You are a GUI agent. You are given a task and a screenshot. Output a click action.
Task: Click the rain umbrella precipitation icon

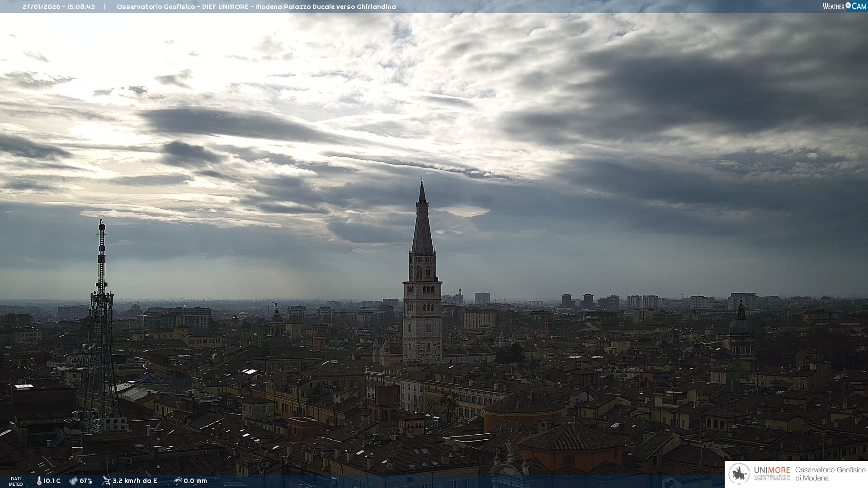coord(178,481)
